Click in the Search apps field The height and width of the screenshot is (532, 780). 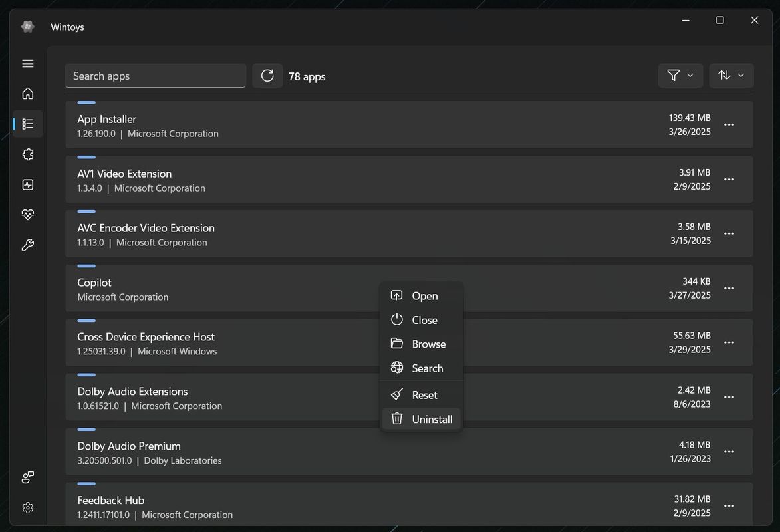[x=156, y=76]
